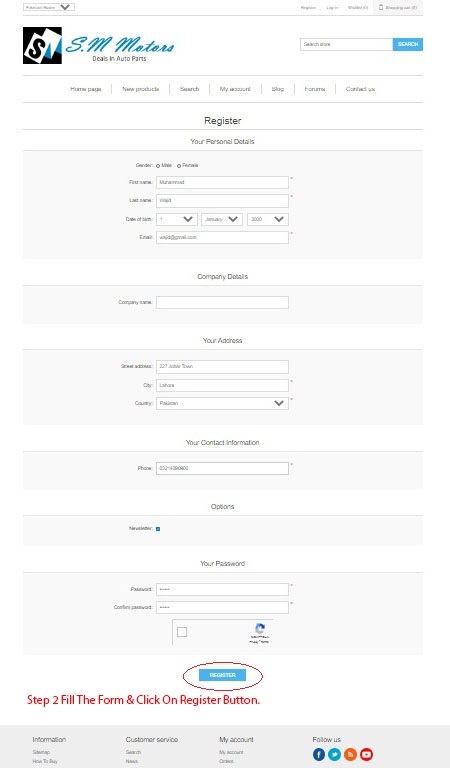Click the Register button
The image size is (450, 768).
click(222, 675)
